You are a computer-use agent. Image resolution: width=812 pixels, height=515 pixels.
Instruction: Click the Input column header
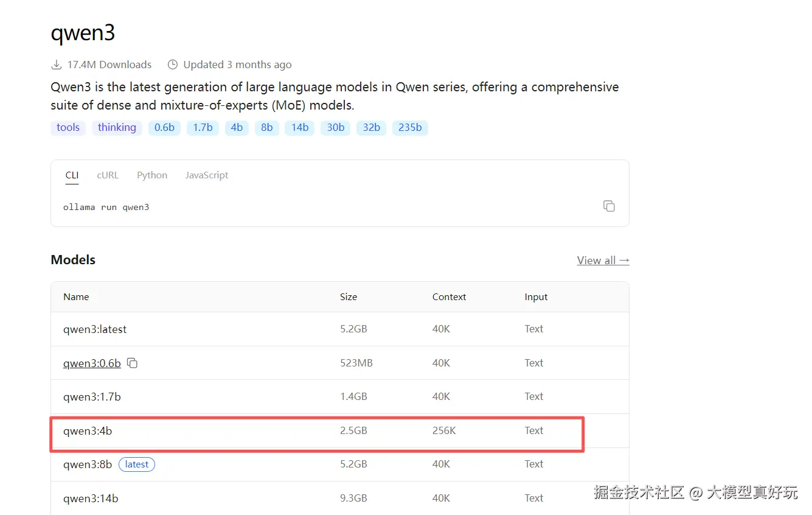(536, 297)
